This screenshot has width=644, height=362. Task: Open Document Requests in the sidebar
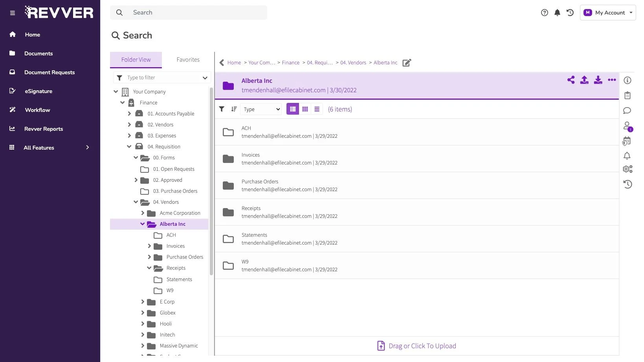(x=50, y=72)
